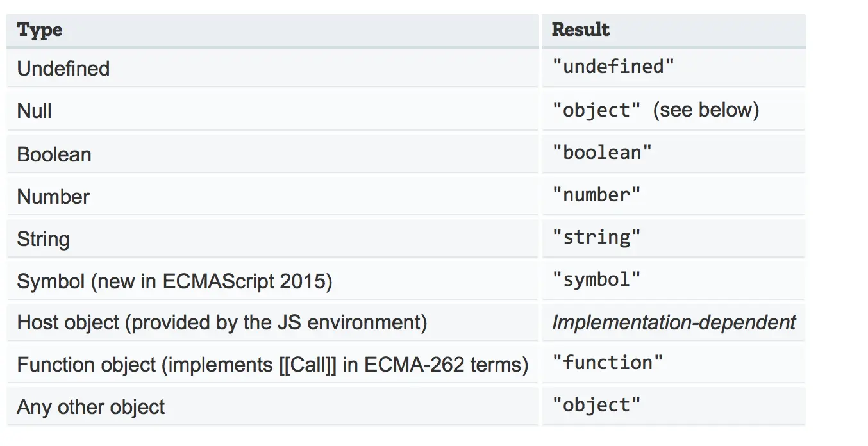Click the "string" result string
The width and height of the screenshot is (868, 446).
pyautogui.click(x=596, y=237)
